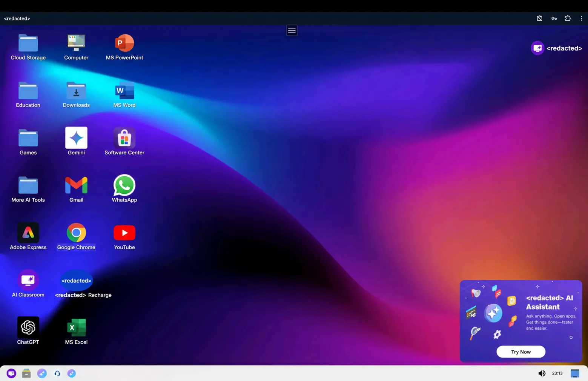Open the hamburger menu at top center
This screenshot has height=381, width=588.
[x=292, y=30]
